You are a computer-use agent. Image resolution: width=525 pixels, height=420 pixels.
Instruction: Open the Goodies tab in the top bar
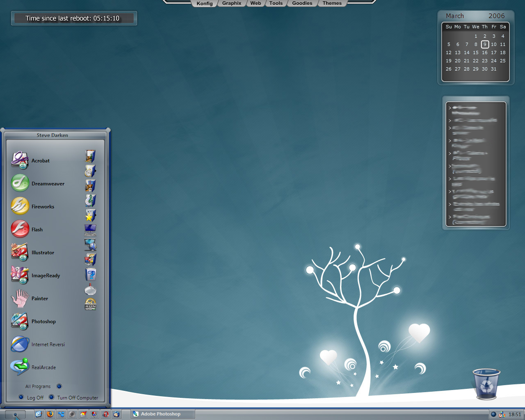pos(302,3)
